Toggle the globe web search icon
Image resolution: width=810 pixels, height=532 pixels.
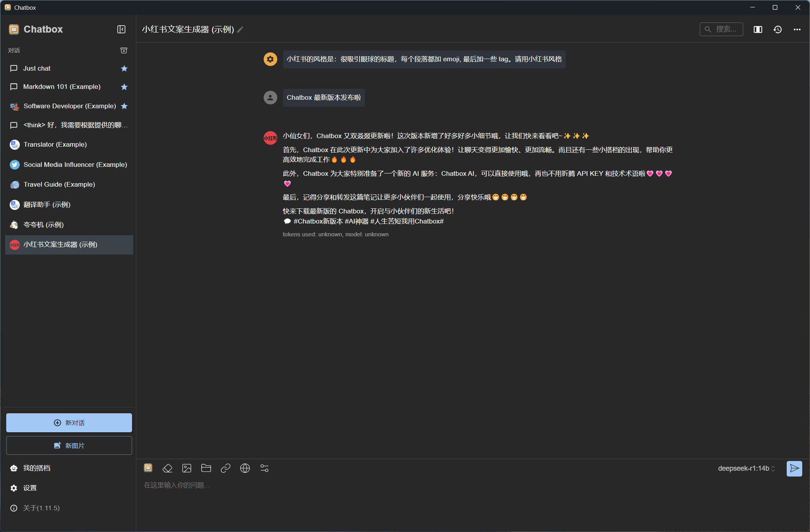coord(245,468)
